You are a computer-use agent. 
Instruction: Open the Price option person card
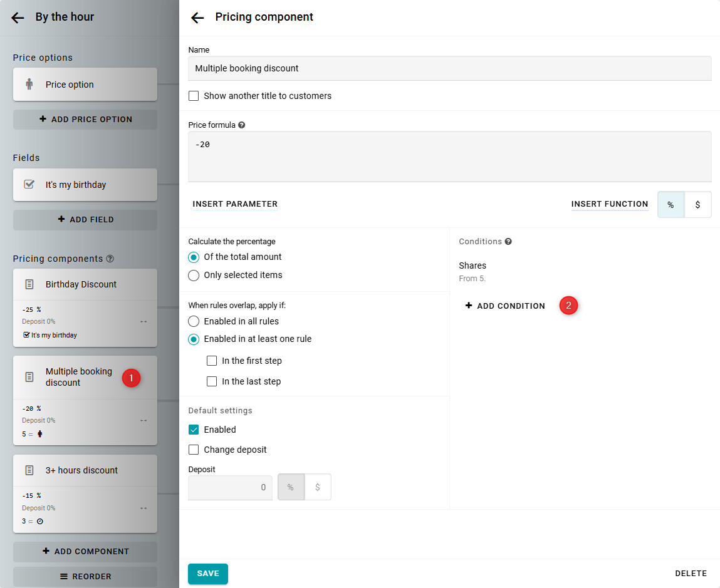[x=85, y=85]
